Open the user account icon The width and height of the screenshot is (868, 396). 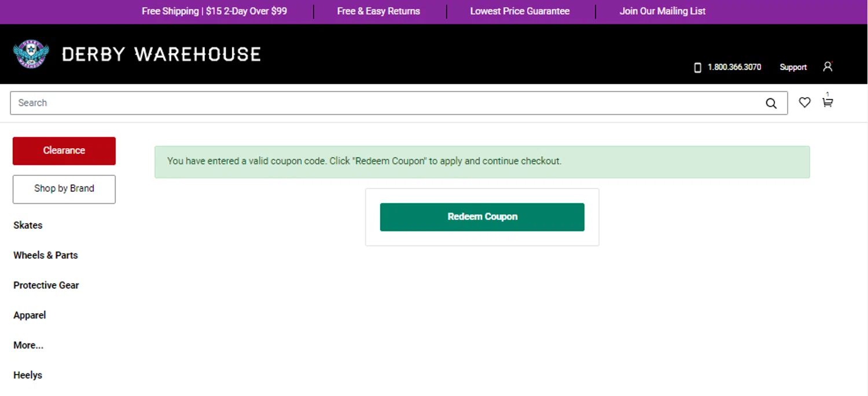tap(827, 67)
